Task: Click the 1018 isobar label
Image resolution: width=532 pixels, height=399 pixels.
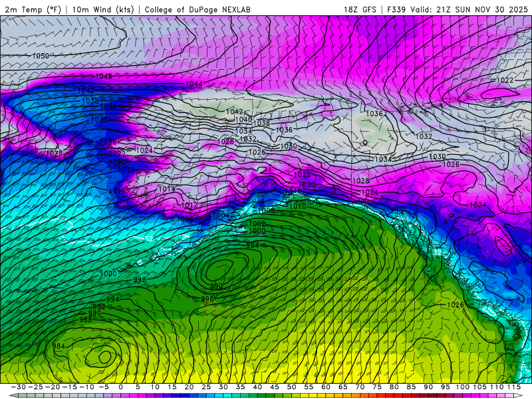Action: point(126,170)
